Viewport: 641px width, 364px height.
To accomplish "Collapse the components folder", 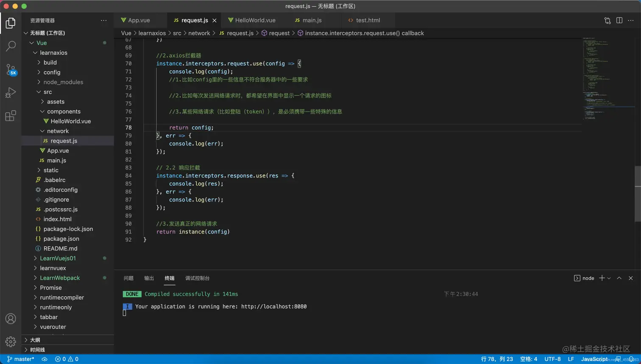I will 68,111.
